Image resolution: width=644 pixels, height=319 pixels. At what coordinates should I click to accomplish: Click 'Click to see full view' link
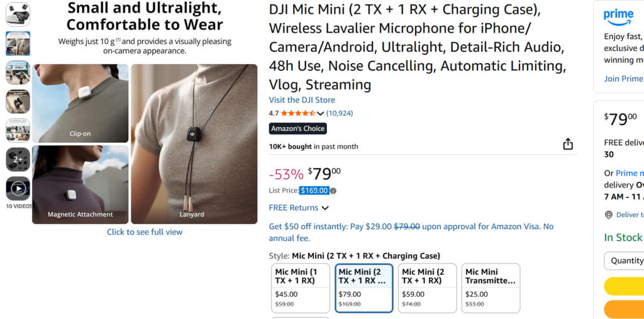click(x=145, y=232)
